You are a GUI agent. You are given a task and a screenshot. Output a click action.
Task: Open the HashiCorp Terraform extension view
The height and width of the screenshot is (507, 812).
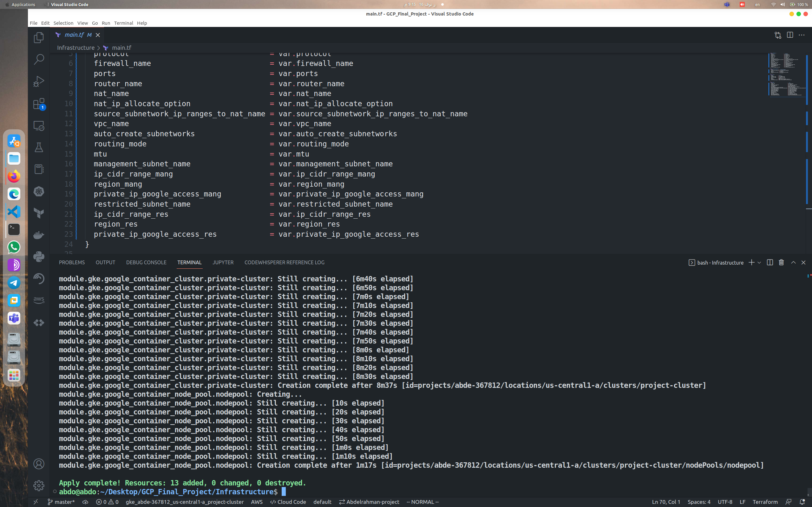pos(39,213)
